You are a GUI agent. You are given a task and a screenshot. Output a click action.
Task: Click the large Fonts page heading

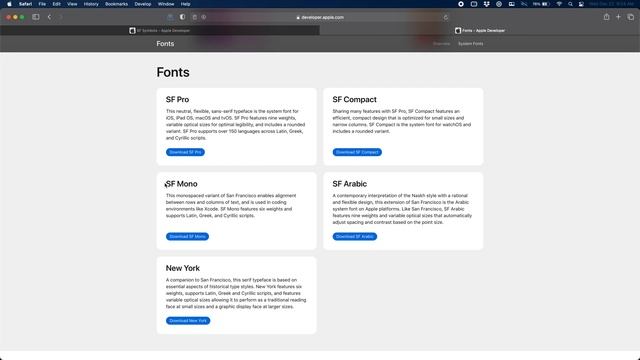(173, 72)
